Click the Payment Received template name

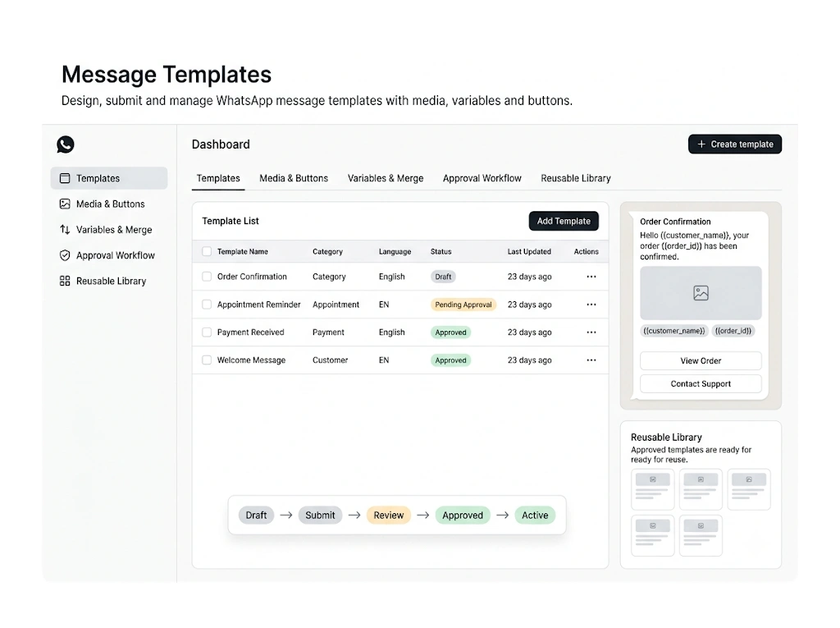point(250,332)
